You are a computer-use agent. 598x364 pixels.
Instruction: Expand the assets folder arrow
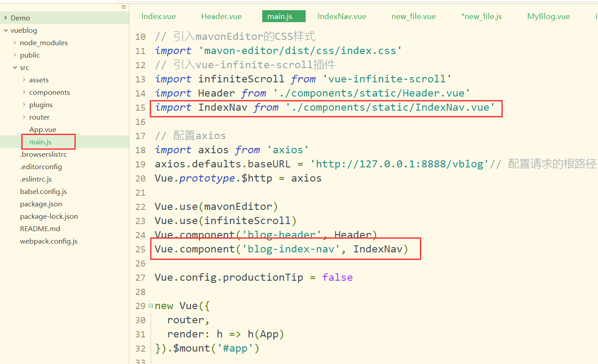click(x=24, y=80)
